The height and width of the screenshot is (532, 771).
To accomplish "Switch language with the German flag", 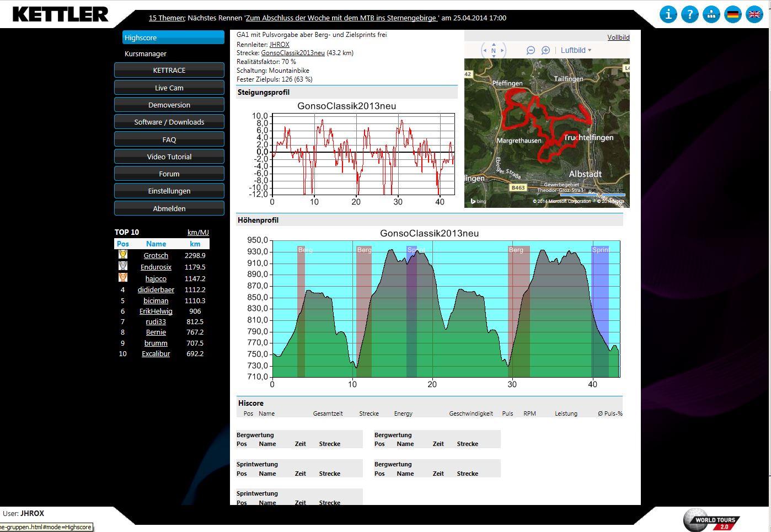I will [x=732, y=14].
